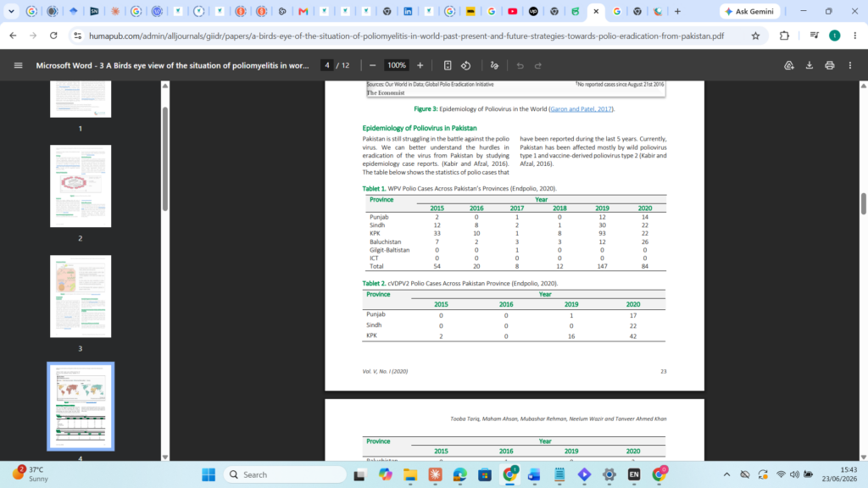Click the "Vol. V, No. I (2020)" footer
This screenshot has width=868, height=488.
[x=385, y=371]
